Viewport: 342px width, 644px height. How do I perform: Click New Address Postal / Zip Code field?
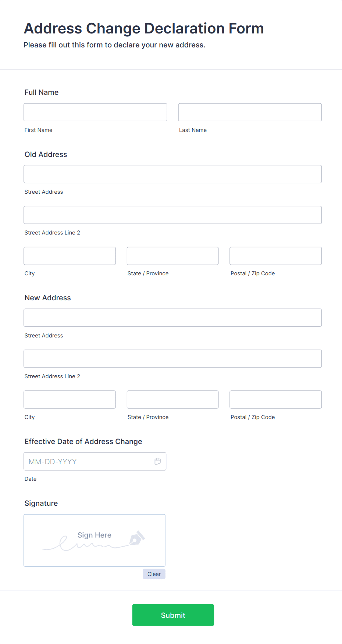[x=275, y=400]
